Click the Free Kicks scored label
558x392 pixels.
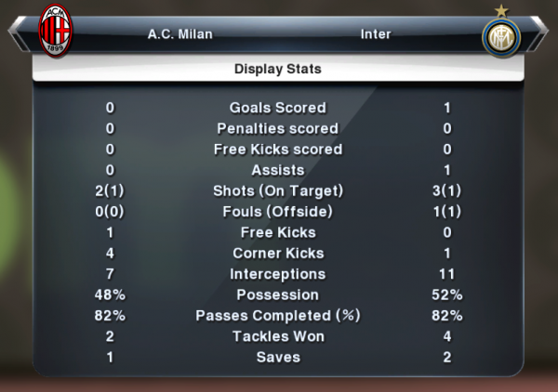(x=278, y=150)
